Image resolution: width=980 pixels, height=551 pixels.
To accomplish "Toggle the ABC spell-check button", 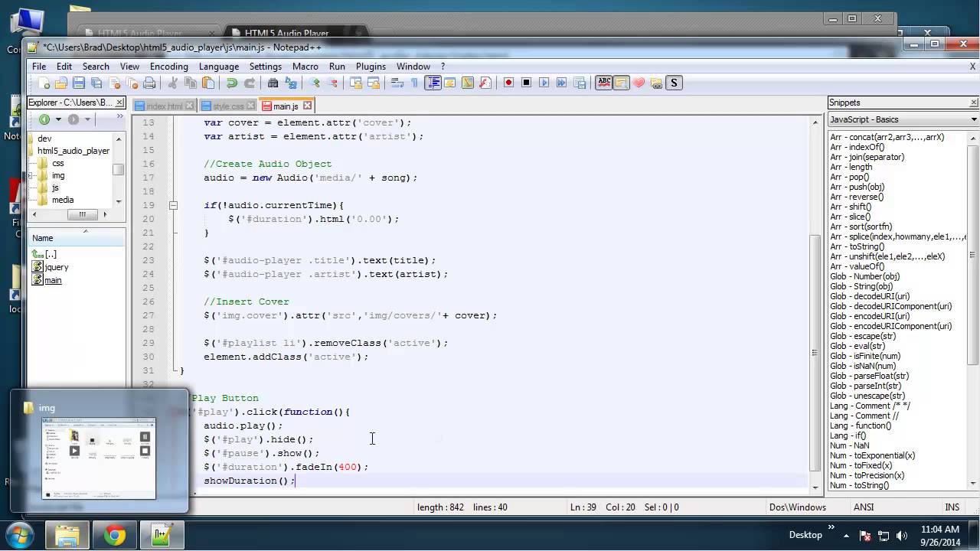I will (x=603, y=83).
